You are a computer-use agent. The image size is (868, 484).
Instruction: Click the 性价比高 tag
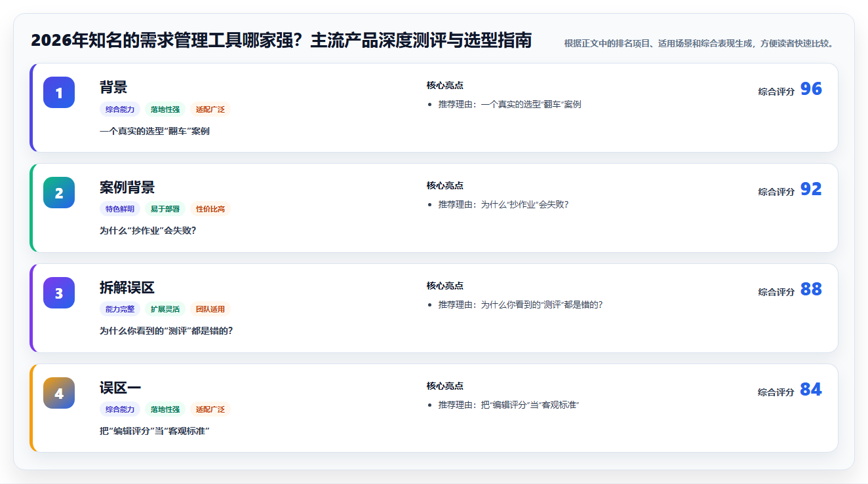point(210,209)
